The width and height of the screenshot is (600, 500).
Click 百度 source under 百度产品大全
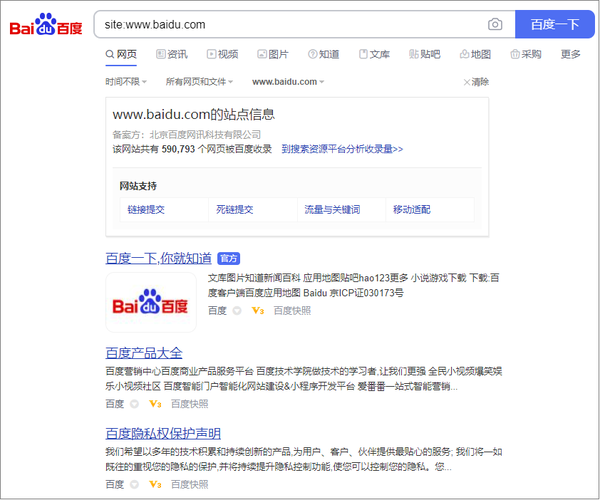[x=115, y=404]
